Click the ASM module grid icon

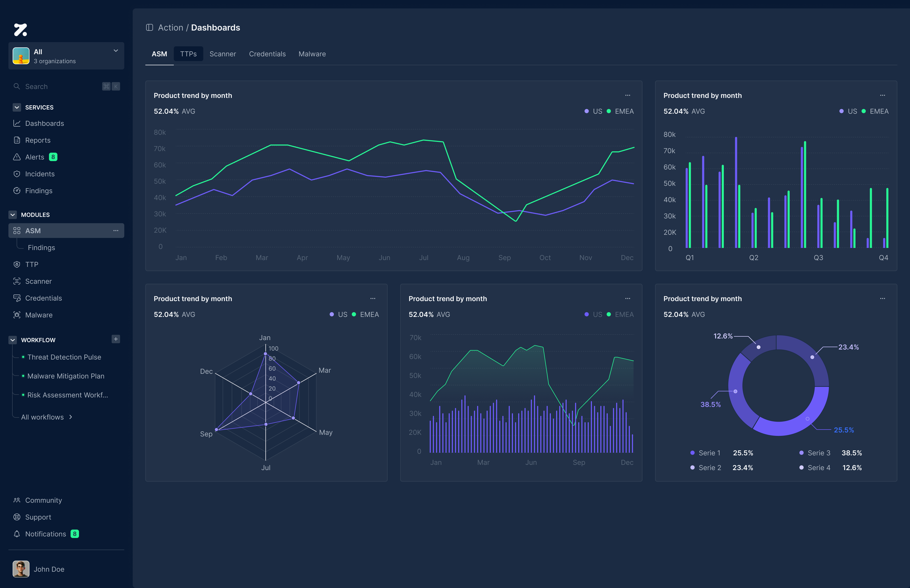(17, 231)
